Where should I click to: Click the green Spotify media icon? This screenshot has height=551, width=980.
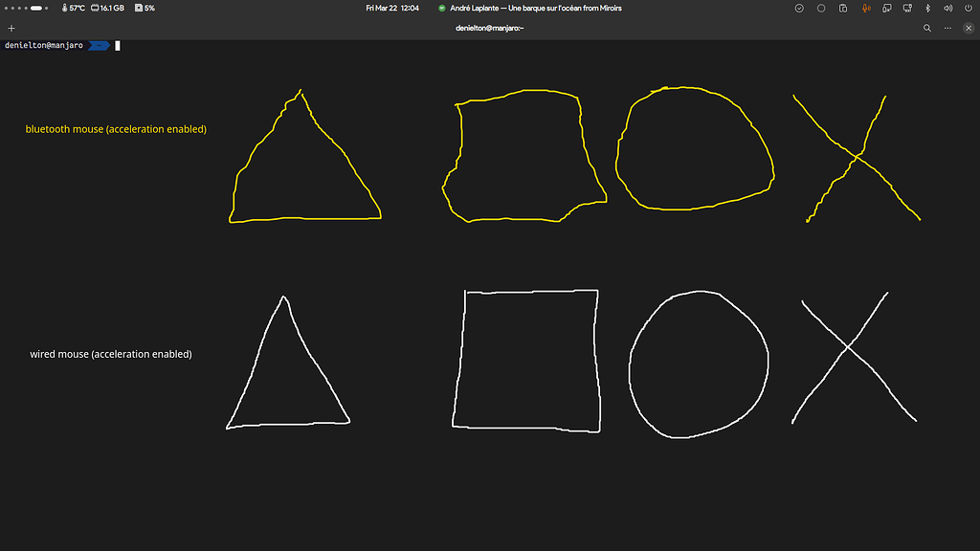pos(442,8)
